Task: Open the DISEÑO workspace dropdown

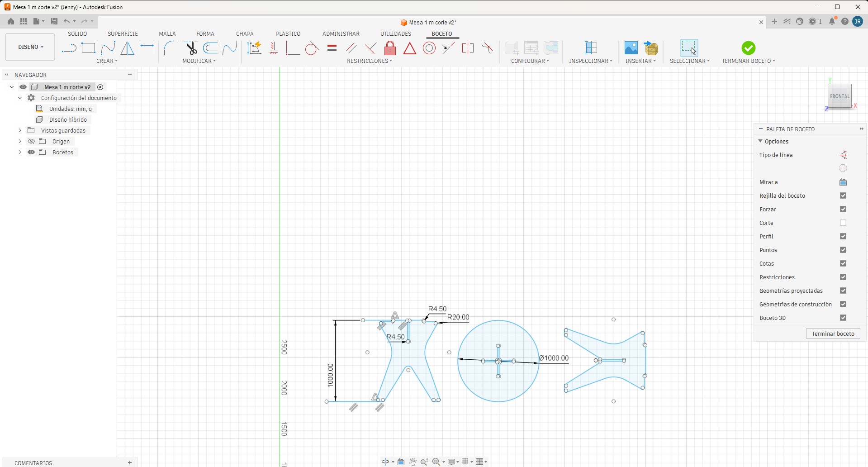Action: tap(30, 47)
